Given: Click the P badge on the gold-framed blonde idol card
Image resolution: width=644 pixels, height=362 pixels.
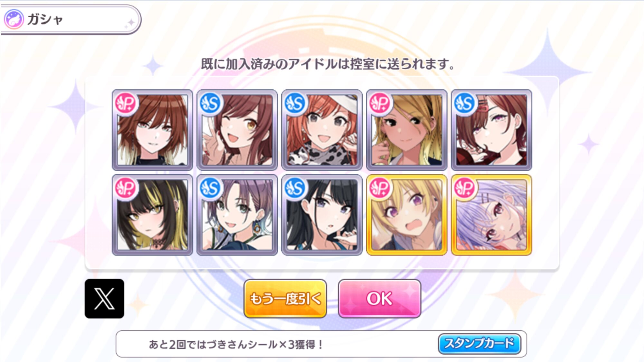Looking at the screenshot, I should (380, 188).
